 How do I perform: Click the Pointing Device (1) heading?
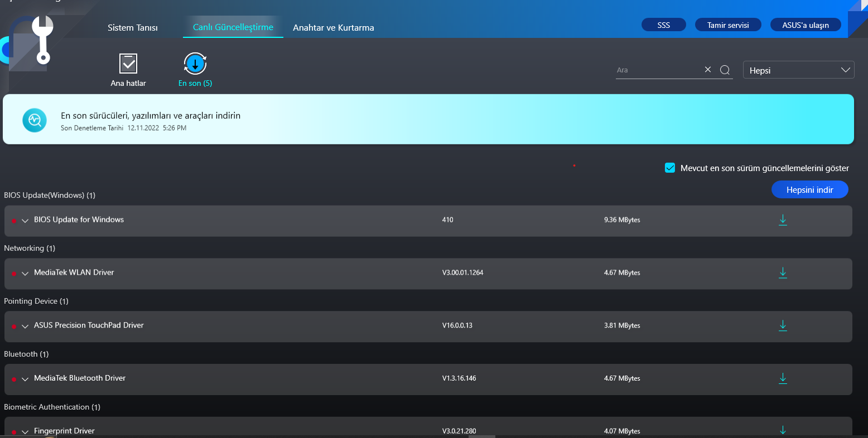36,301
